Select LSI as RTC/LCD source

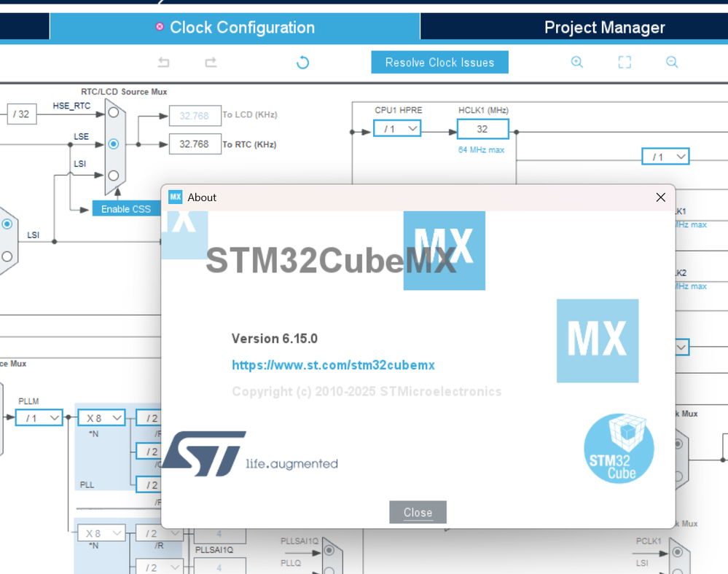pyautogui.click(x=114, y=176)
